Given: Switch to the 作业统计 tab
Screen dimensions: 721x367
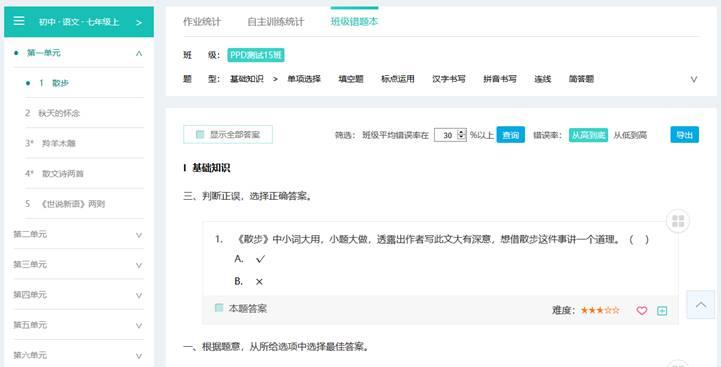Looking at the screenshot, I should click(x=202, y=22).
